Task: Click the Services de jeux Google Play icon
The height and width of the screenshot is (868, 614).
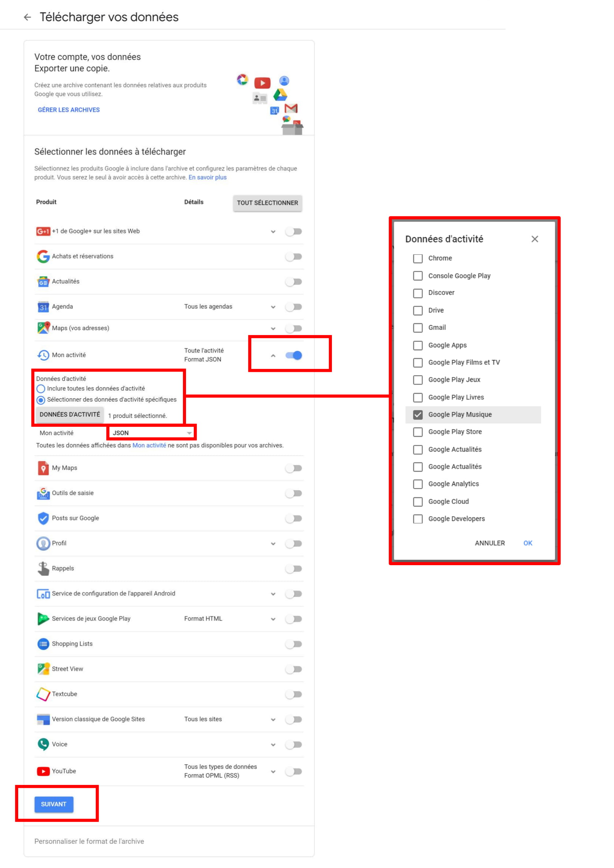Action: coord(43,619)
